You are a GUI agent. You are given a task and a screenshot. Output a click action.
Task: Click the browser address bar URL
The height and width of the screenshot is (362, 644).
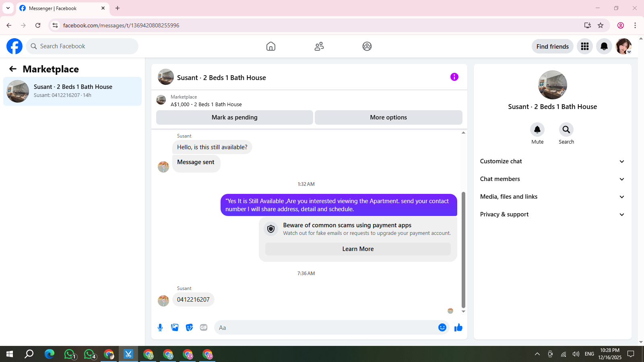click(121, 25)
